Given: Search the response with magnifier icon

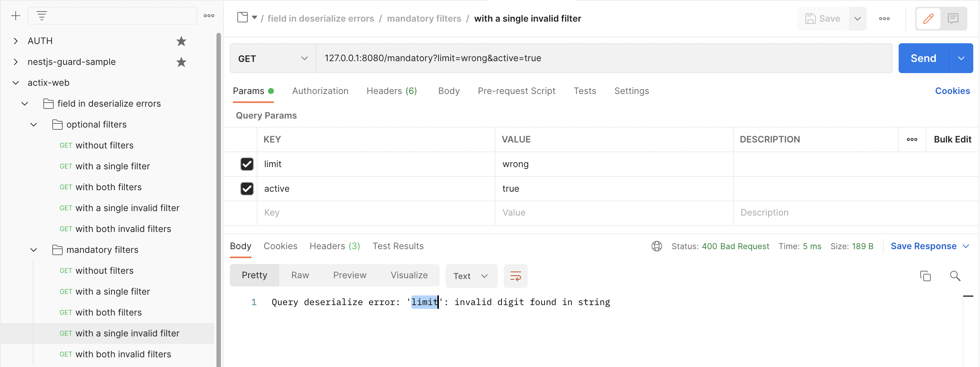Looking at the screenshot, I should 955,276.
